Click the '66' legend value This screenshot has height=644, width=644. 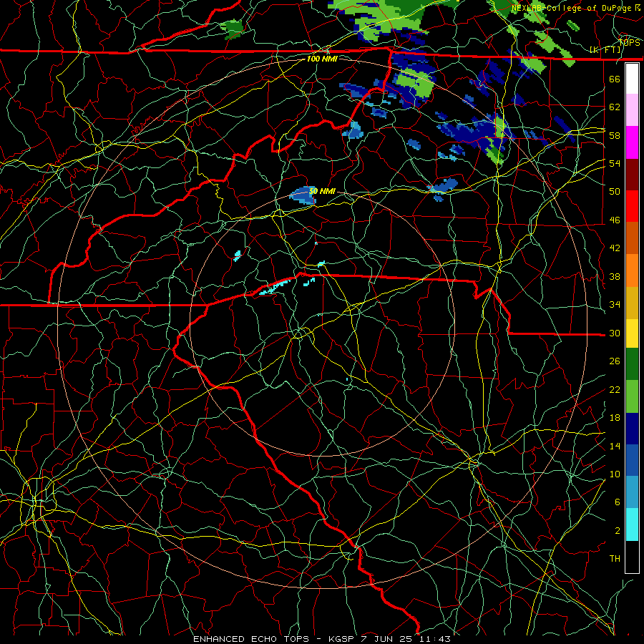[x=615, y=79]
